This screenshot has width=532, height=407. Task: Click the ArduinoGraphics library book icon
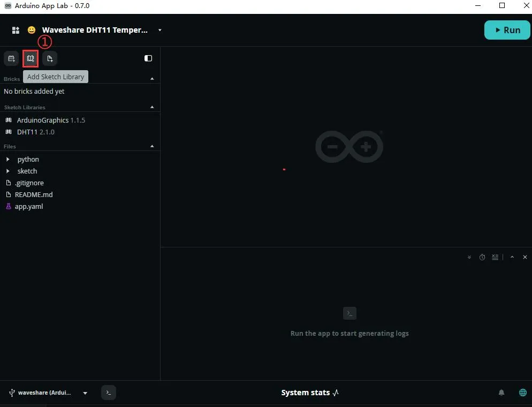click(x=9, y=120)
